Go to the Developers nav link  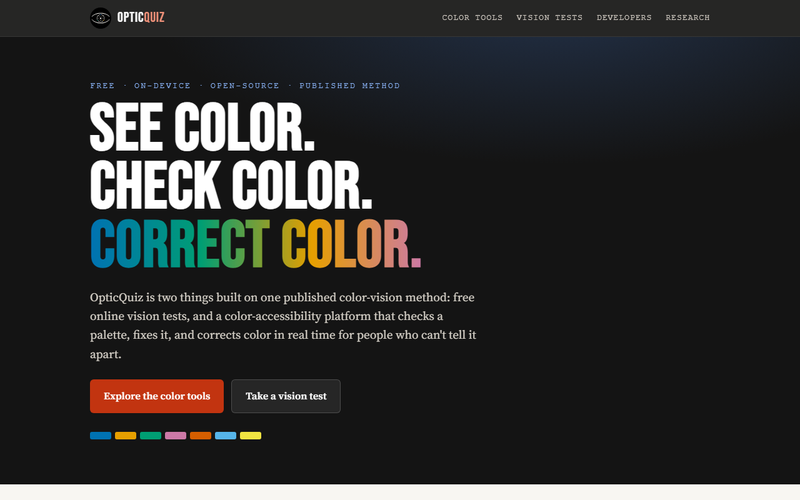[x=624, y=18]
